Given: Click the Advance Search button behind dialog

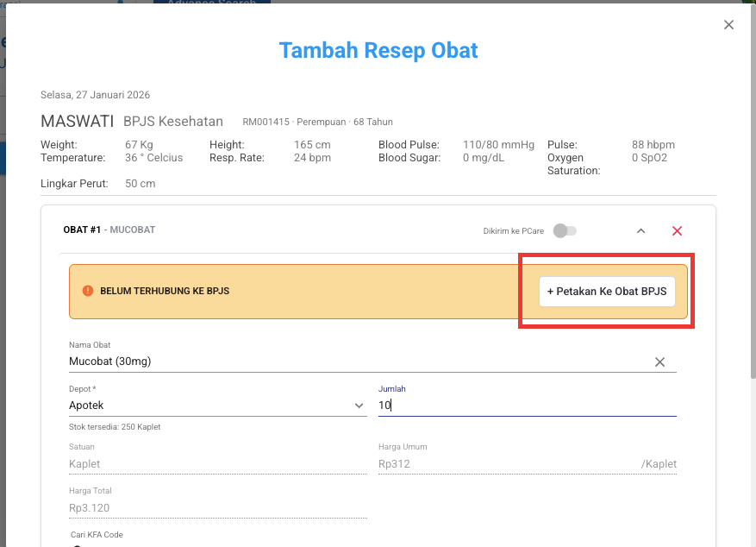Looking at the screenshot, I should pos(212,3).
